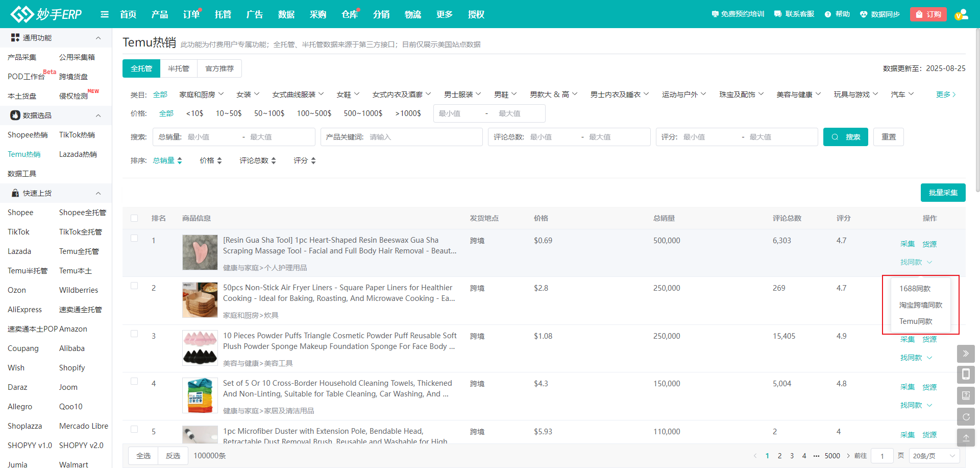Screen dimensions: 980x468
Task: Click the refresh floating icon
Action: pos(966,416)
